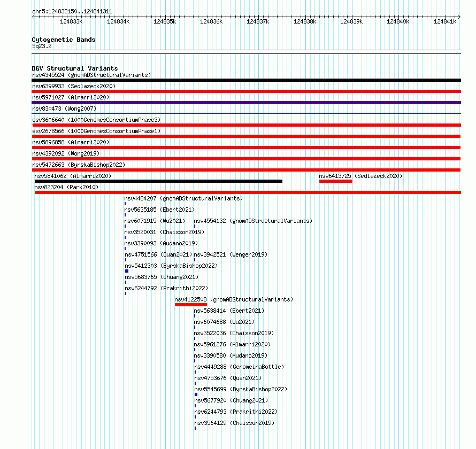The height and width of the screenshot is (449, 476).
Task: Open nsv3390580 Audano2019 label
Action: (x=231, y=355)
